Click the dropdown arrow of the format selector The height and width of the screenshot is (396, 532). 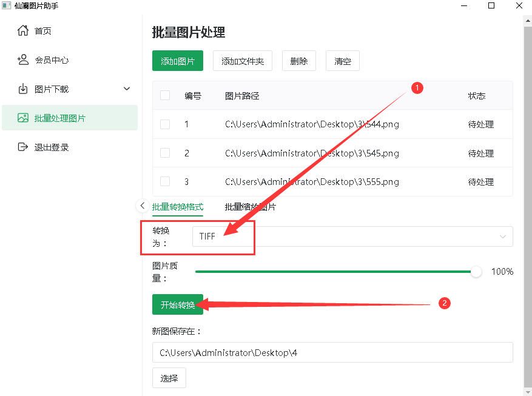pyautogui.click(x=503, y=237)
